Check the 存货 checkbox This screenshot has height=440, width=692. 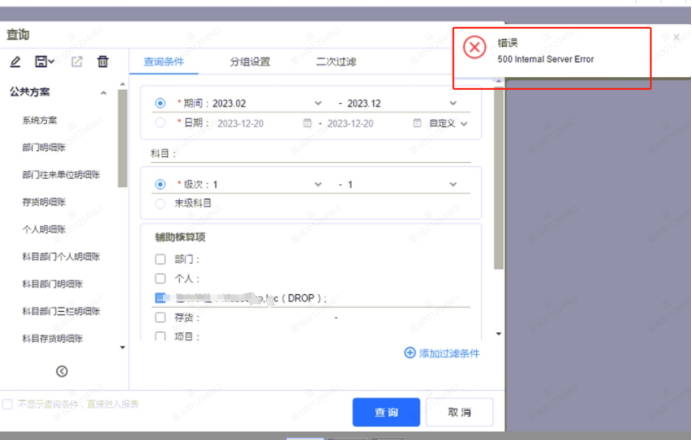tap(160, 317)
